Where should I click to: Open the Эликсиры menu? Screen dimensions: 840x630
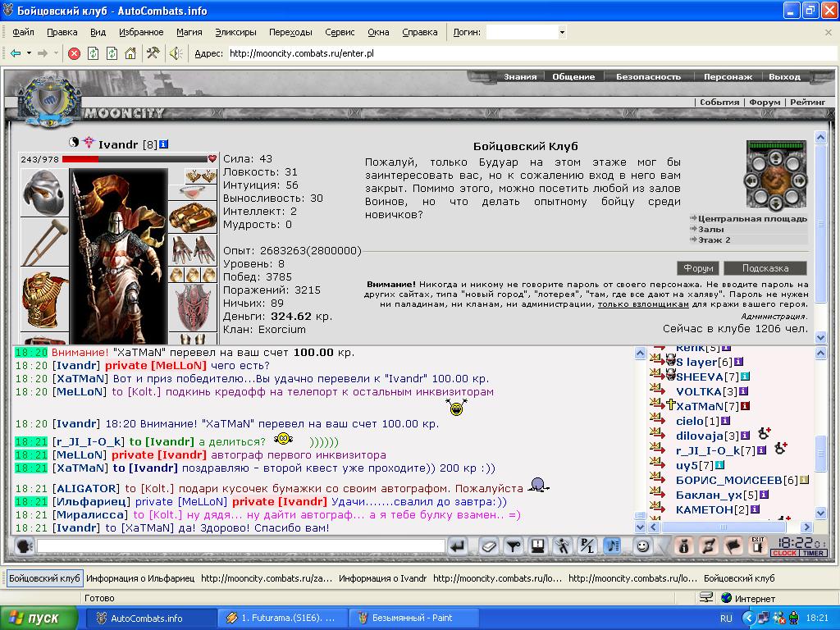pos(235,32)
